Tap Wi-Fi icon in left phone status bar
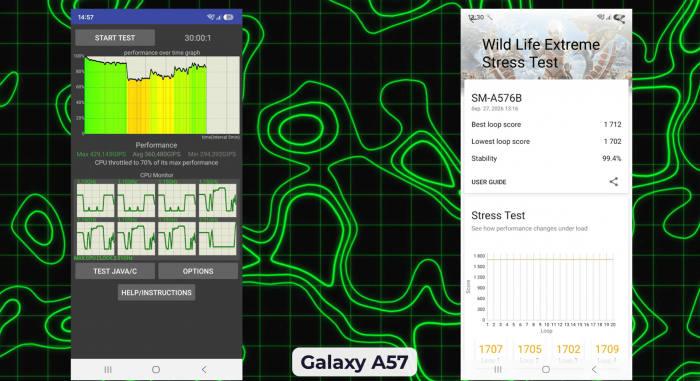700x381 pixels. (211, 17)
